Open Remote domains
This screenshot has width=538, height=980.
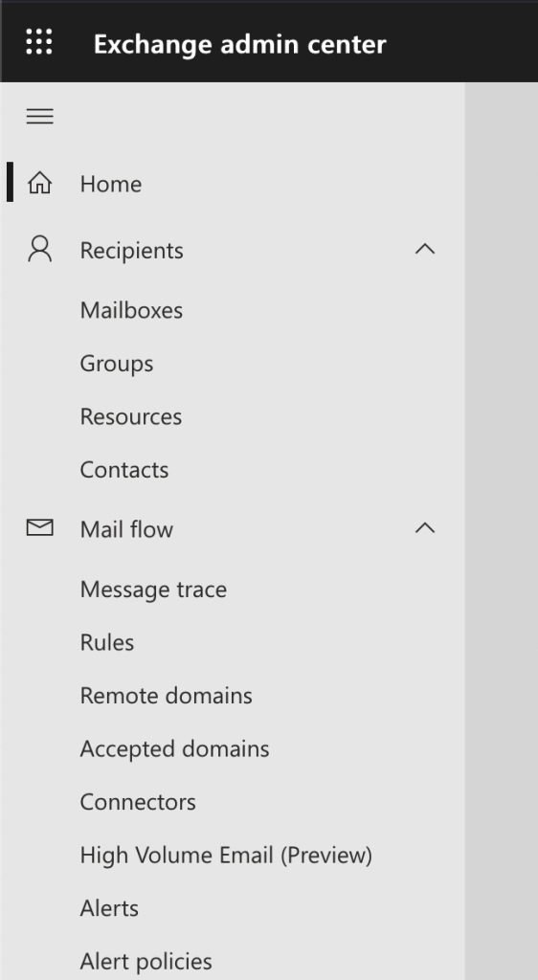(x=167, y=696)
